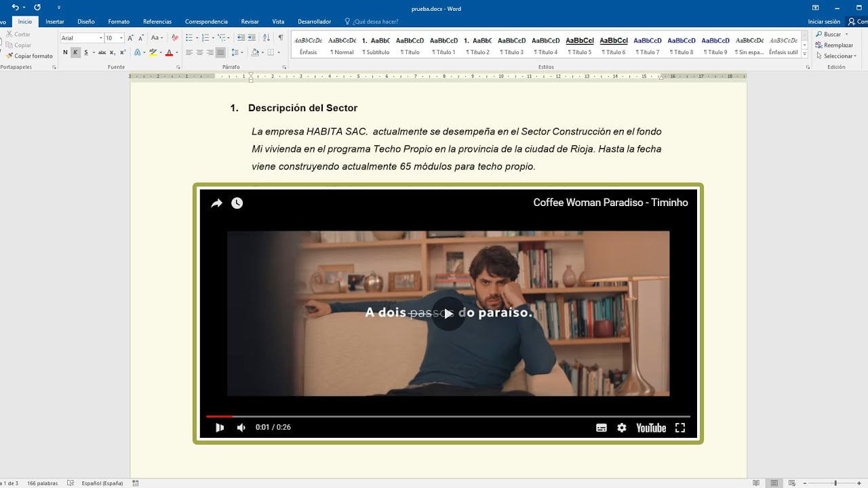
Task: Open the font size dropdown
Action: [121, 38]
